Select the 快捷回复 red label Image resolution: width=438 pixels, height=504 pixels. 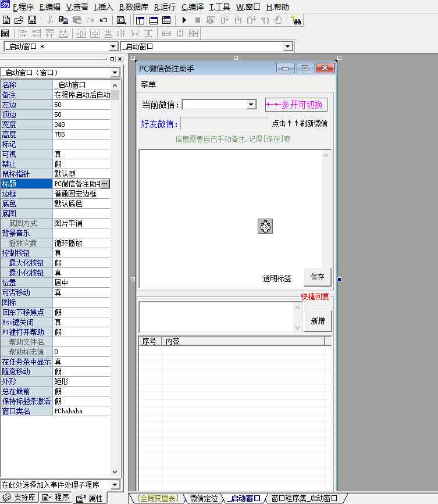click(315, 296)
